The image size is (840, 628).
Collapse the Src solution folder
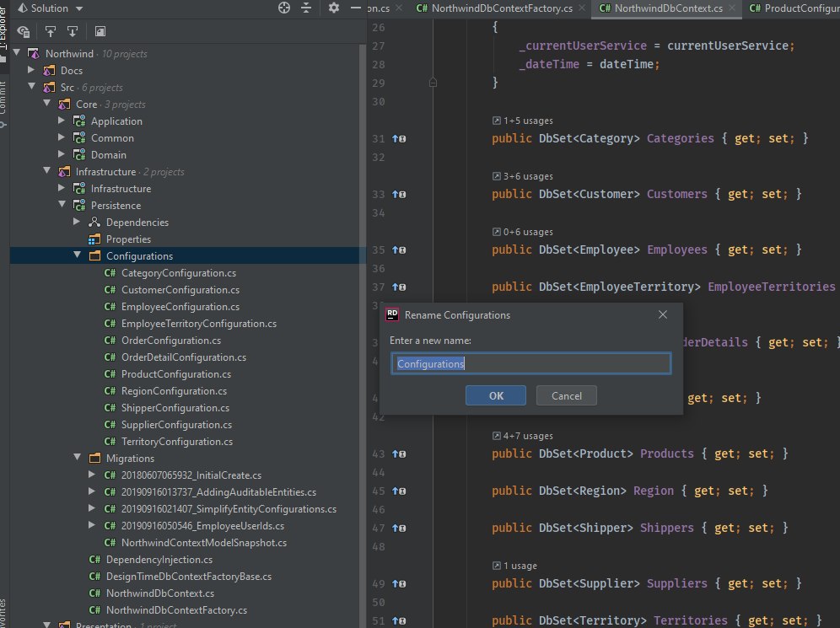(x=31, y=87)
